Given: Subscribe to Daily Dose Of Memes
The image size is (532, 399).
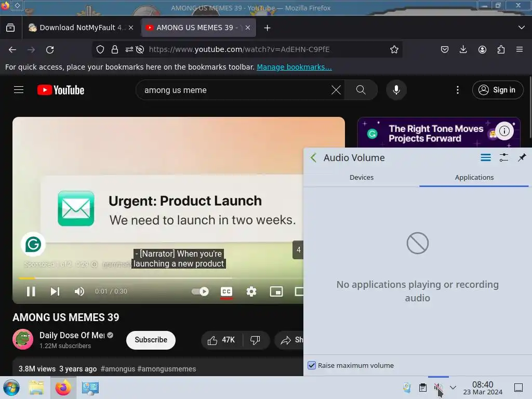Looking at the screenshot, I should point(151,340).
